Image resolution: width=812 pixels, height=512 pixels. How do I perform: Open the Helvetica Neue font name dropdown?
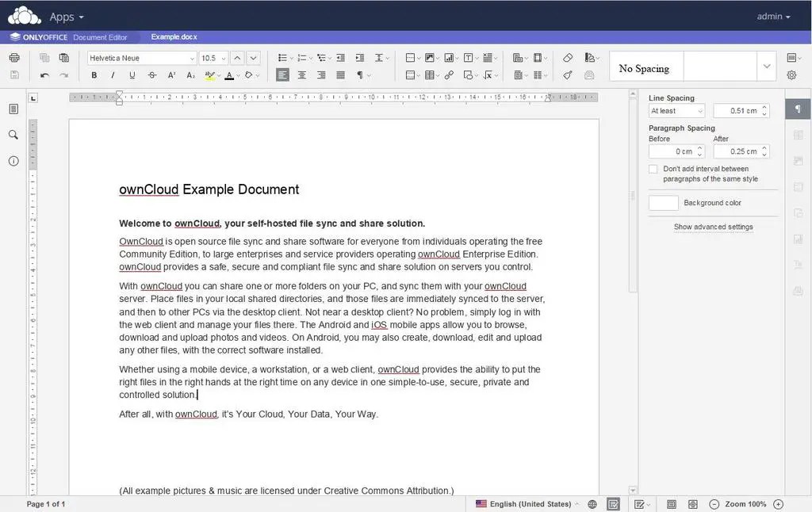pos(192,59)
